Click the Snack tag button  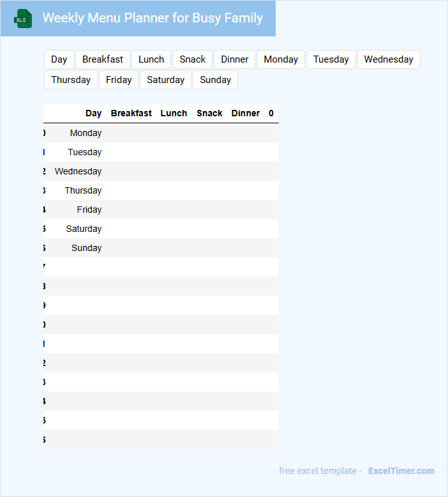pos(192,59)
